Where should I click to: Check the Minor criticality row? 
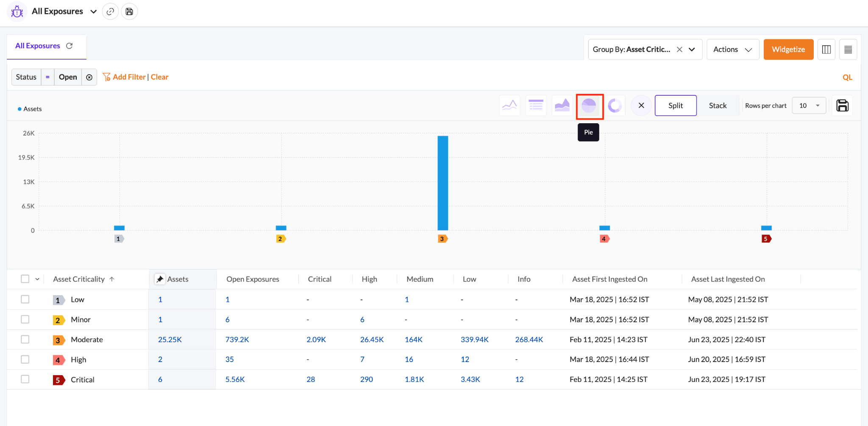pyautogui.click(x=25, y=319)
